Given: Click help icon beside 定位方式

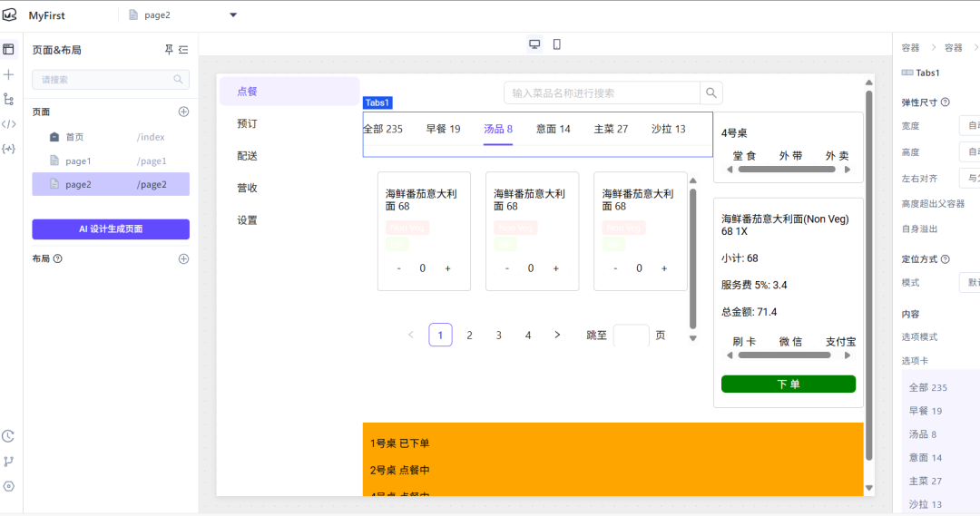Looking at the screenshot, I should pos(945,259).
